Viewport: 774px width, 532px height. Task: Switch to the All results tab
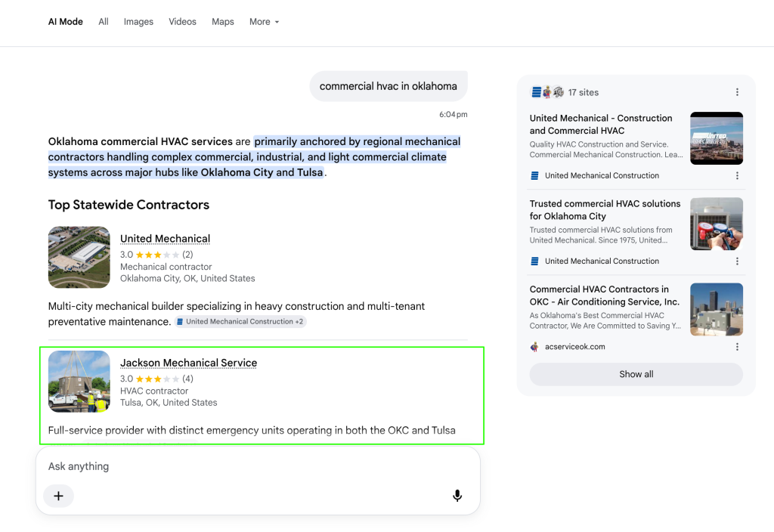pos(103,22)
